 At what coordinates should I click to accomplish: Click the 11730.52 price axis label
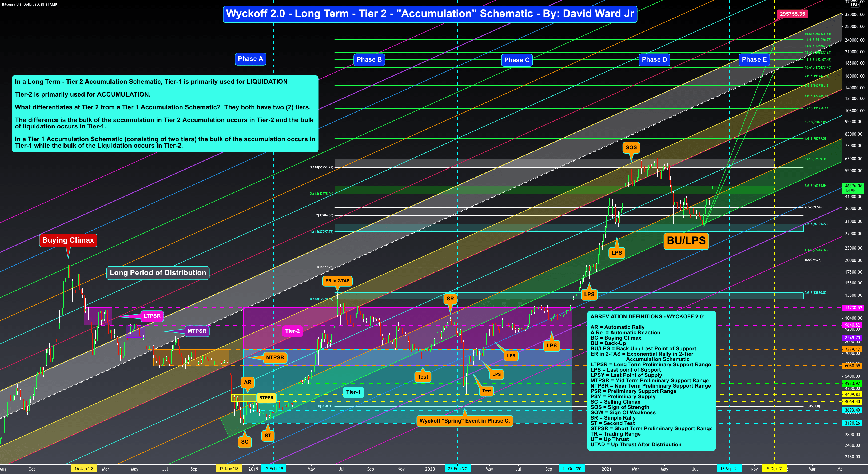[853, 308]
